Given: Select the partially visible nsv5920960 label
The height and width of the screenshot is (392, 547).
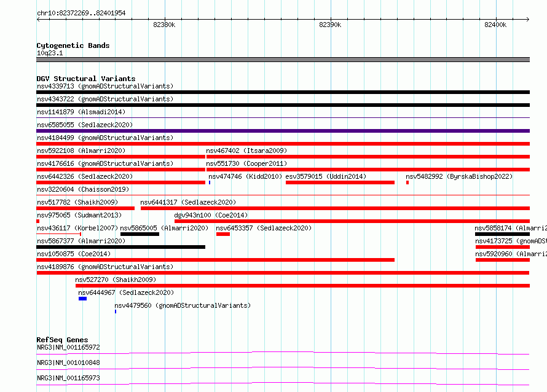Looking at the screenshot, I should [x=511, y=254].
